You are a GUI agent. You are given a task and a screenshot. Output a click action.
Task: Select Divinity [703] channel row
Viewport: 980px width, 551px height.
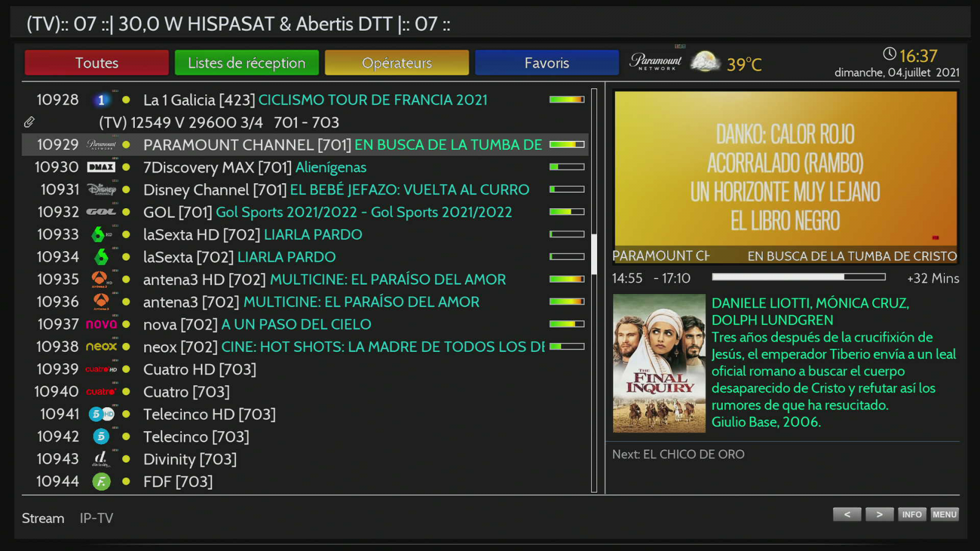[x=304, y=459]
